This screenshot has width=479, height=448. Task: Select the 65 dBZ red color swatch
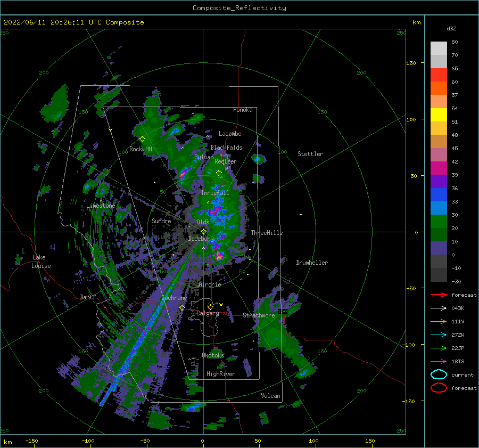click(439, 75)
